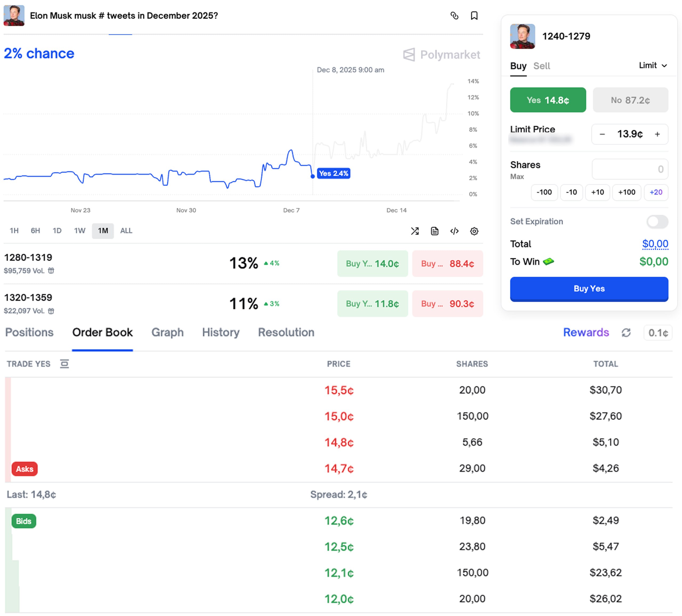
Task: Open chart settings gear icon
Action: [474, 231]
